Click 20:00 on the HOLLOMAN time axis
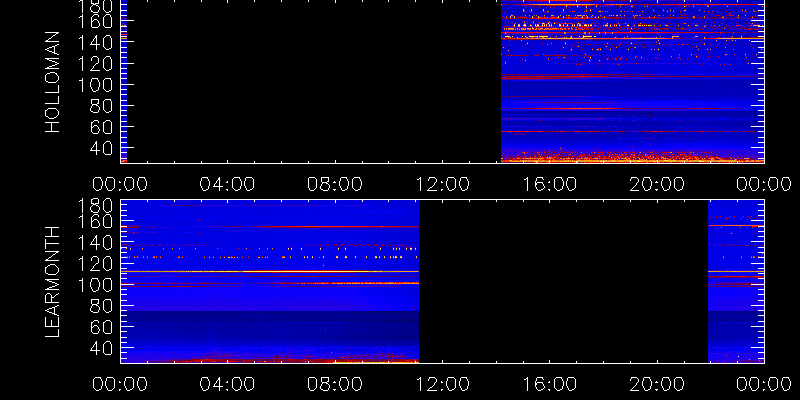The height and width of the screenshot is (400, 800). [657, 184]
